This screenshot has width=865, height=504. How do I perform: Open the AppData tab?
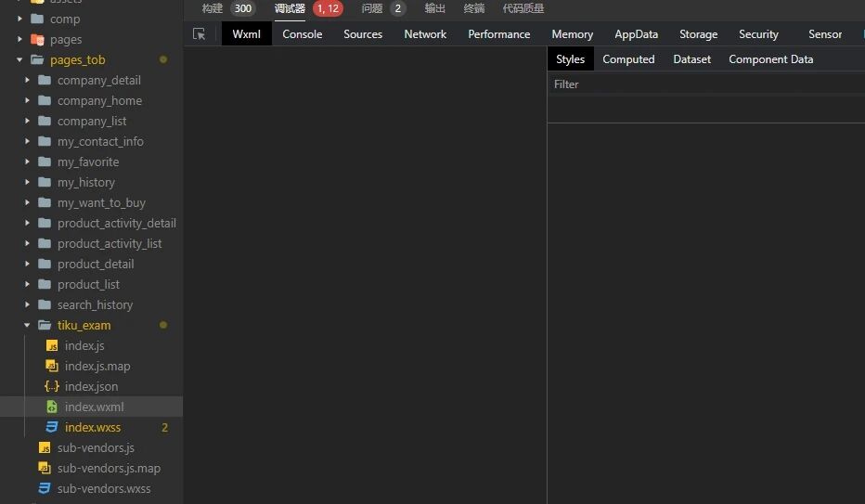pos(637,34)
